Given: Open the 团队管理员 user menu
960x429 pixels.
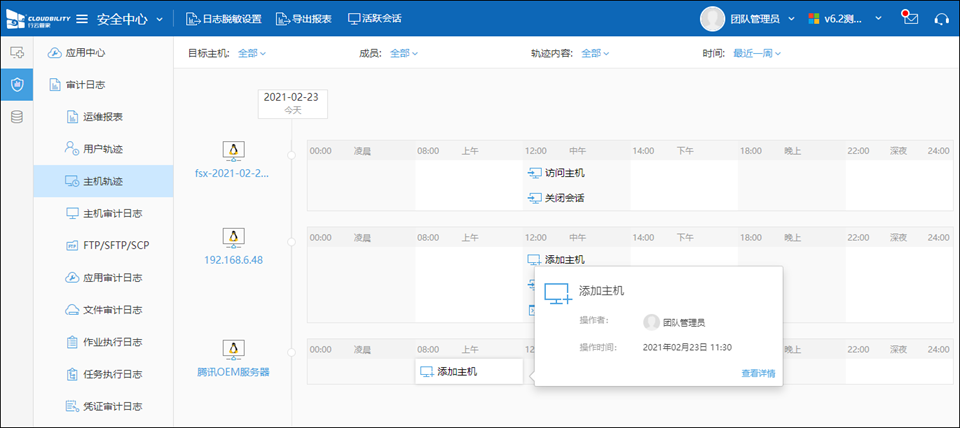Looking at the screenshot, I should tap(748, 18).
